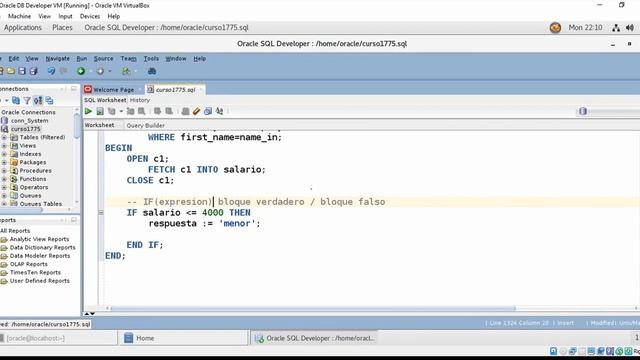The image size is (640, 360).
Task: Click the connection selector icon in worksheet toolbar
Action: coord(583,111)
